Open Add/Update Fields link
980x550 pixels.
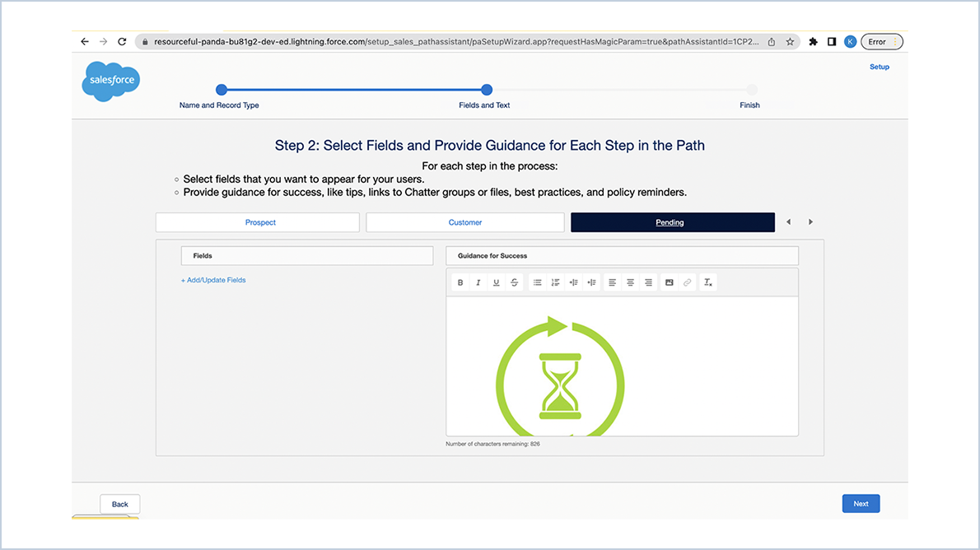(x=213, y=279)
